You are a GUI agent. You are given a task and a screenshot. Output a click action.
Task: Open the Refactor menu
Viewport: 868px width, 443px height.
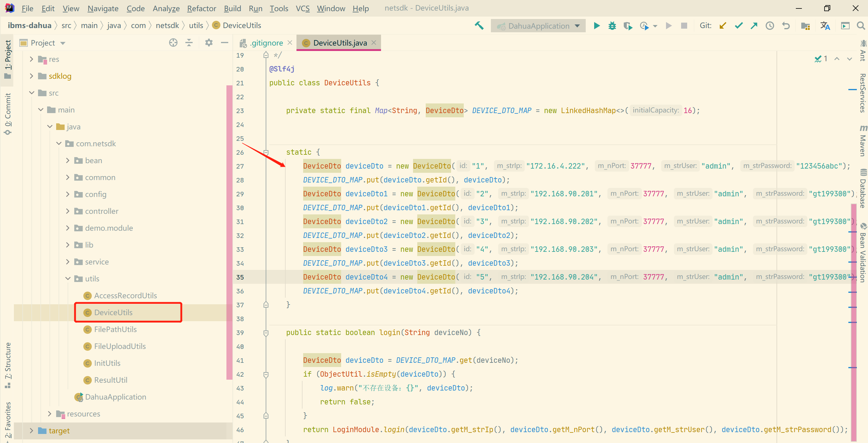click(201, 8)
